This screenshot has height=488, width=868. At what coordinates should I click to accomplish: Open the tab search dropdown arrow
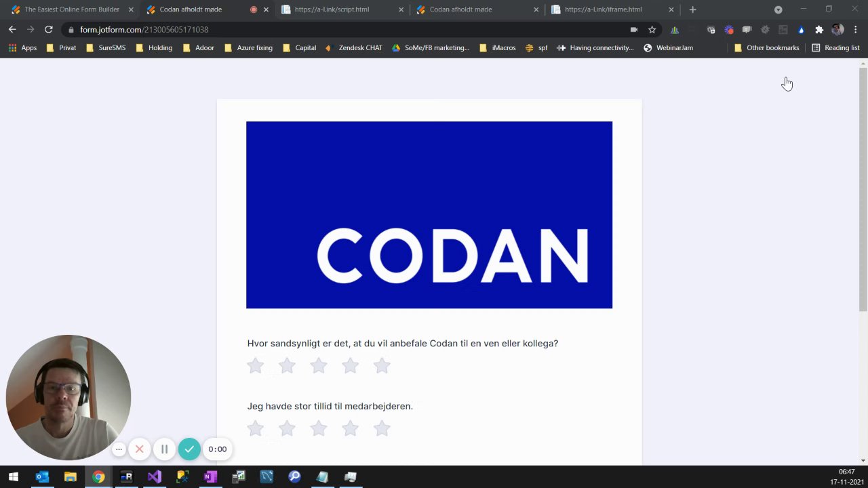point(778,9)
